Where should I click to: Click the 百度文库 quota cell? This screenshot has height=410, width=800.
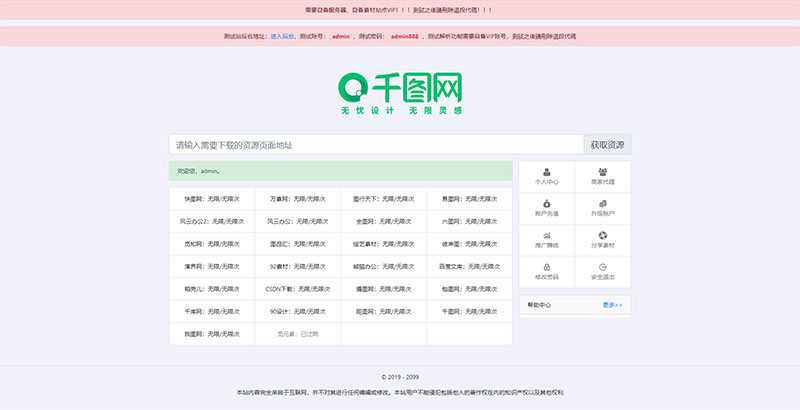pos(469,266)
